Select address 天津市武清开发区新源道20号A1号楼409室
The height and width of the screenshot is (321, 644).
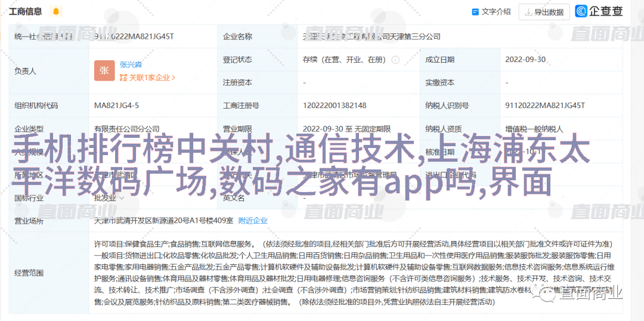163,221
